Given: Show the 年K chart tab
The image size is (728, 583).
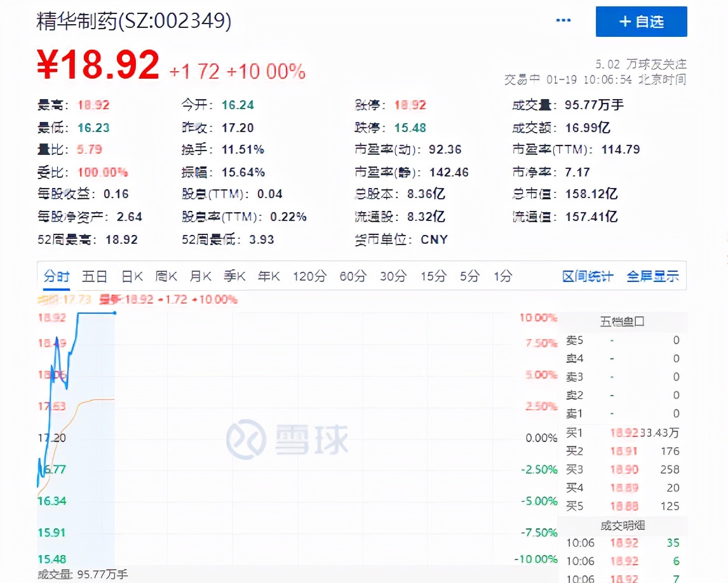Looking at the screenshot, I should [269, 276].
